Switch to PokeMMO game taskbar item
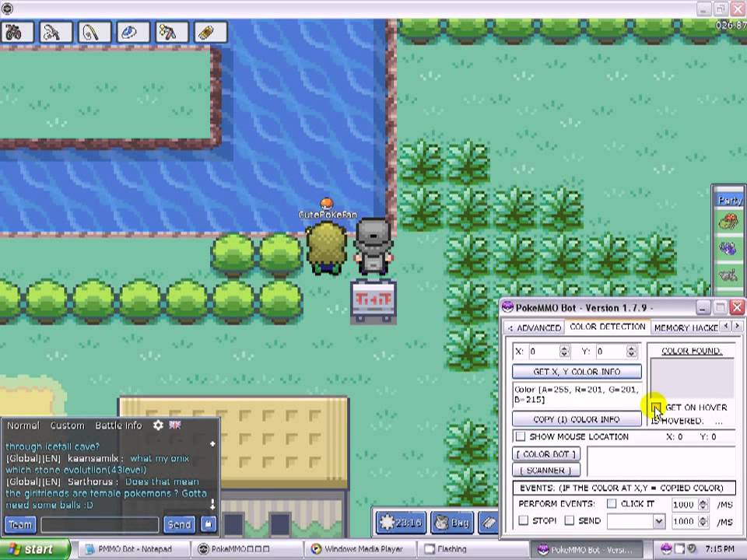The image size is (747, 560). click(x=247, y=549)
